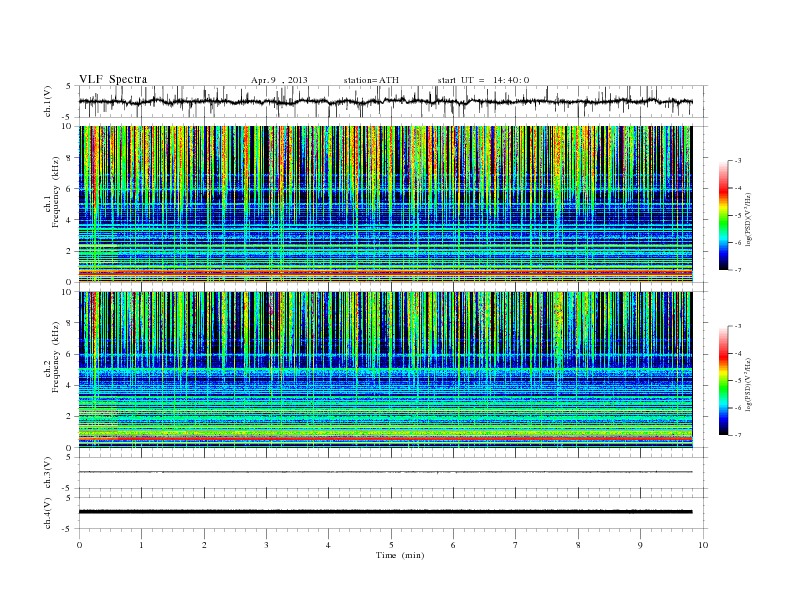Viewport: 792px width, 612px height.
Task: Click the time axis tick label '3'
Action: point(266,545)
